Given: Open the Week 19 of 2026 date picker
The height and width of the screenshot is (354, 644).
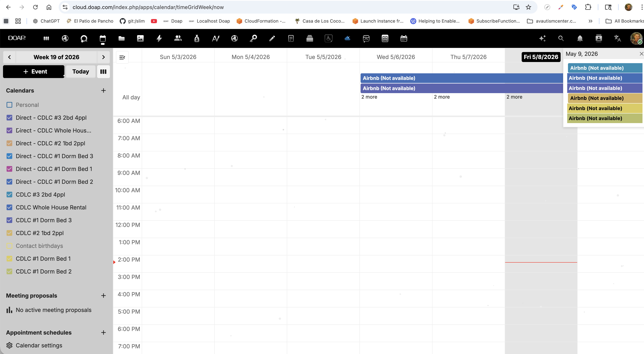Looking at the screenshot, I should coord(56,57).
